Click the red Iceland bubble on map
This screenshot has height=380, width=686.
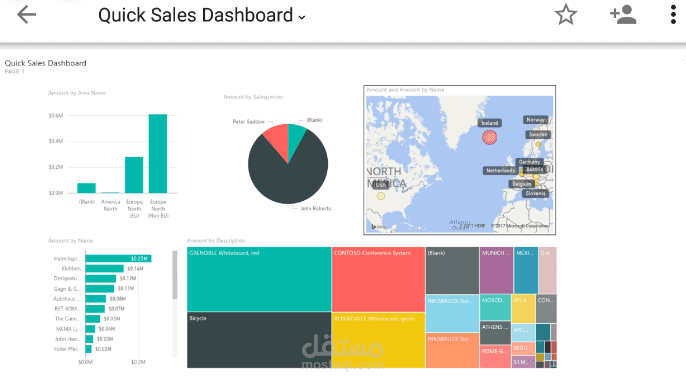(x=490, y=137)
